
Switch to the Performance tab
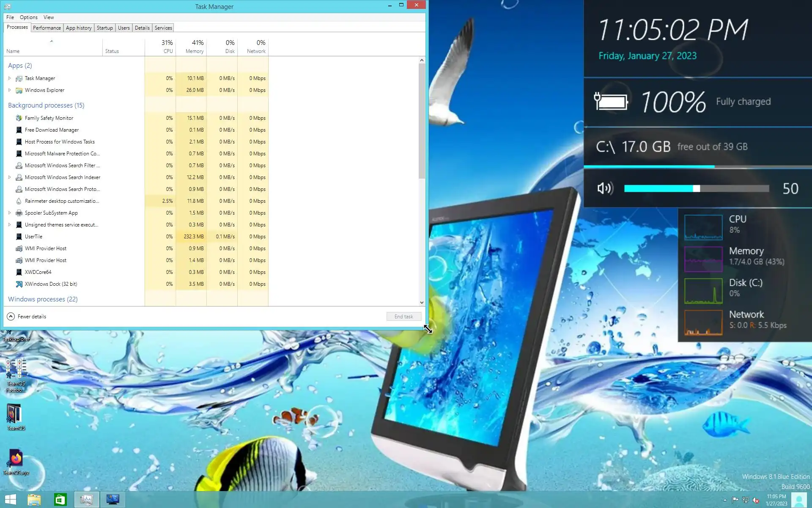click(47, 28)
